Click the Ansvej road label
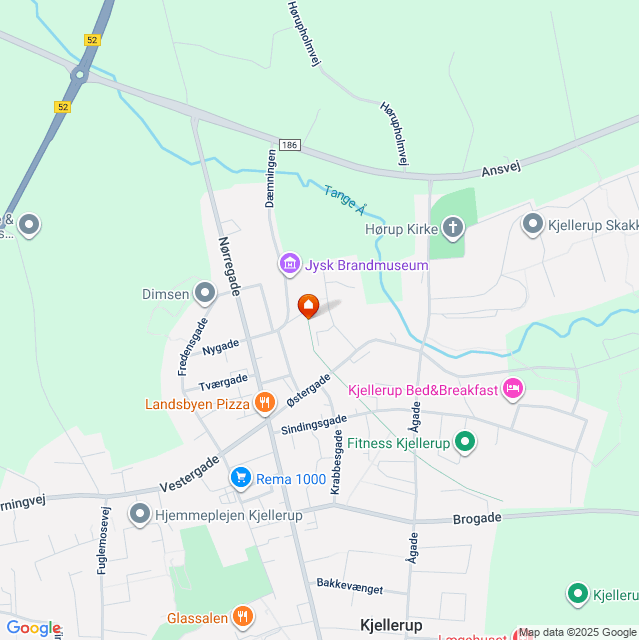639x640 pixels. click(501, 169)
